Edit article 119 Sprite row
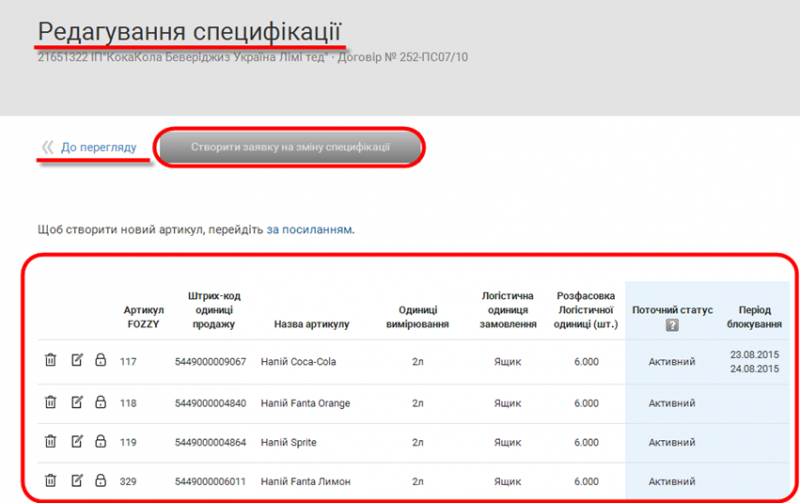This screenshot has height=503, width=800. click(77, 441)
